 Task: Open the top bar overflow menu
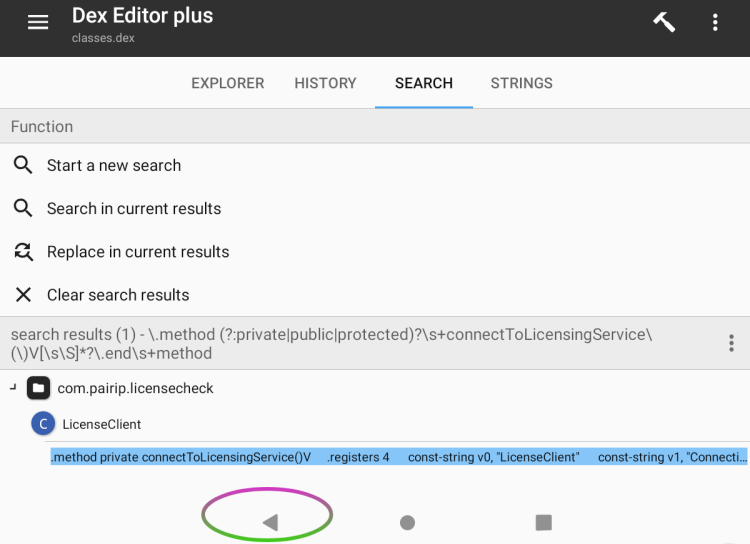[715, 22]
